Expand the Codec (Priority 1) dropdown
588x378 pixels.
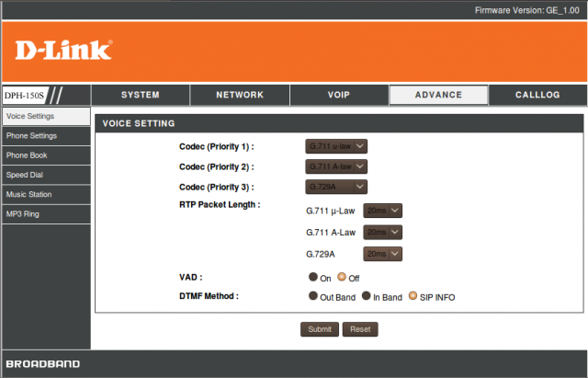336,146
